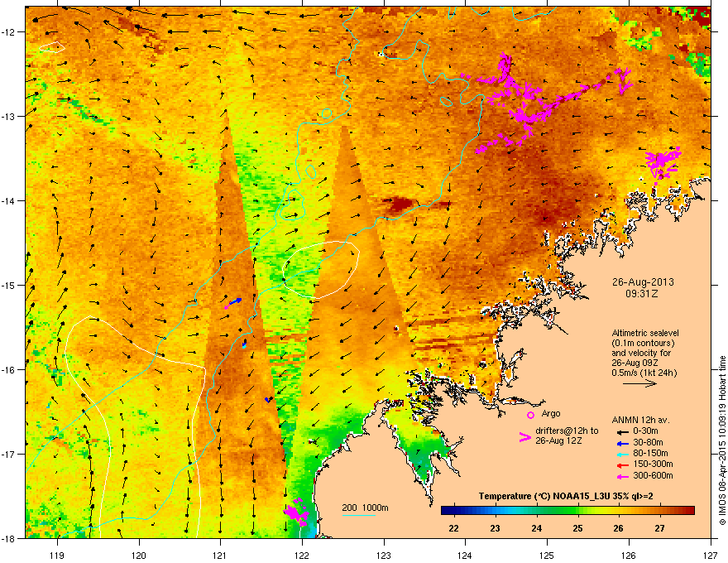Click the magenta Argo circle symbol
Viewport: 728px width, 563px height.
[530, 415]
